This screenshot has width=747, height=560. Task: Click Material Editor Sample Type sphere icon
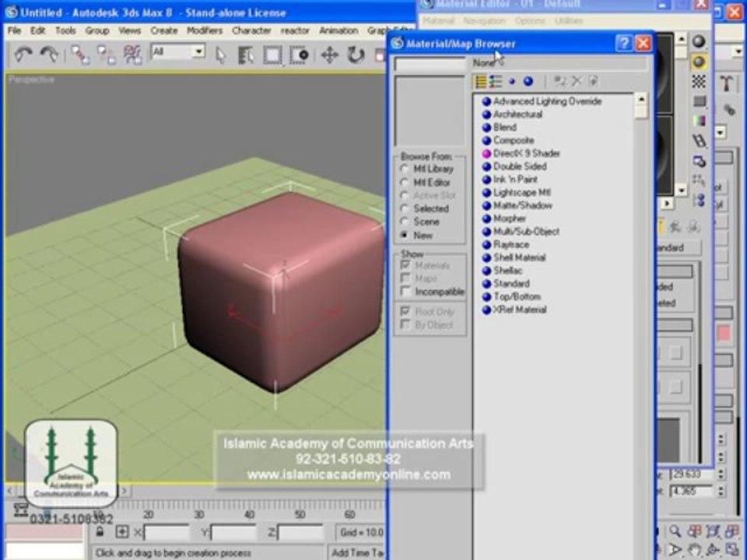click(x=699, y=41)
